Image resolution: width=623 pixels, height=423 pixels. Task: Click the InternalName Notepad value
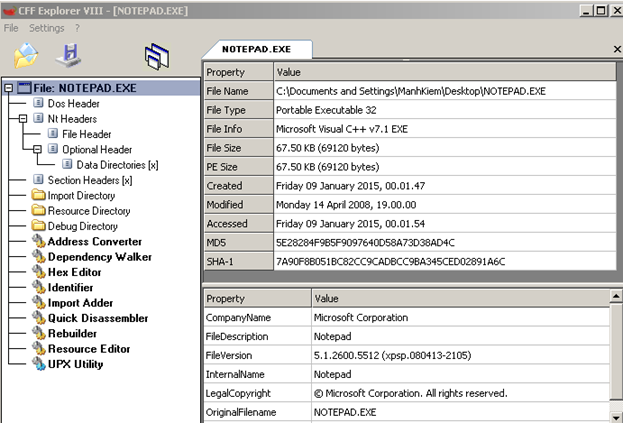coord(460,375)
